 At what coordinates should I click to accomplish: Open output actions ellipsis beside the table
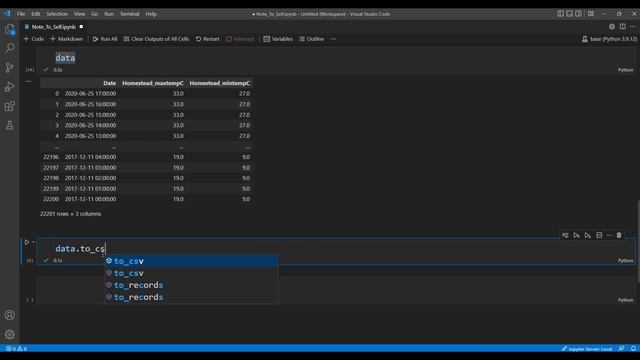pos(28,81)
